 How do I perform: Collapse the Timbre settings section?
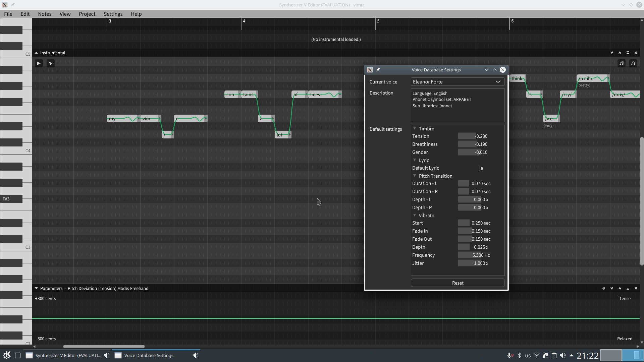click(415, 129)
